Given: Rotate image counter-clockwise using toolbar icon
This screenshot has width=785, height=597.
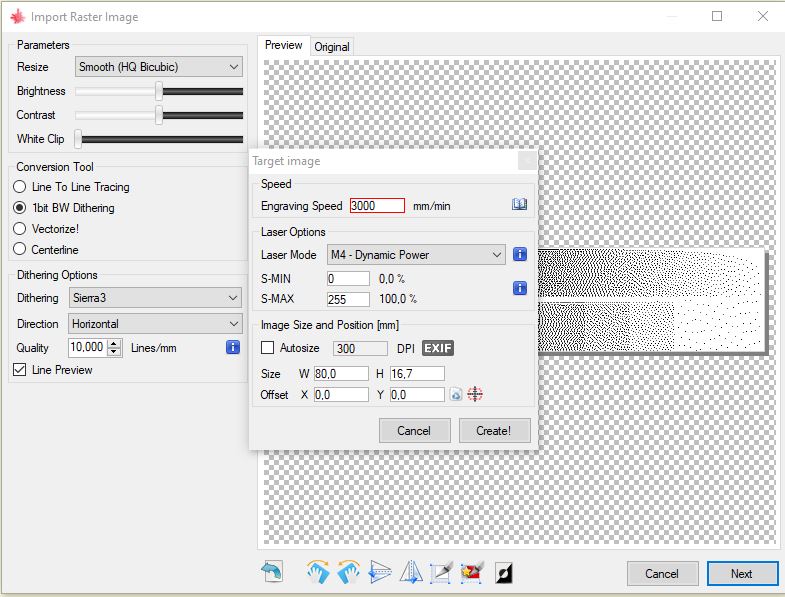Looking at the screenshot, I should point(349,572).
